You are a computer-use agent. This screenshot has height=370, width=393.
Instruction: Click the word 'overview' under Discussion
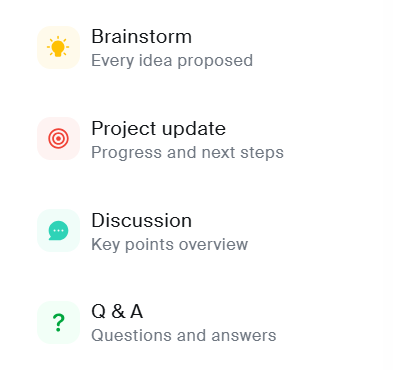tap(213, 244)
